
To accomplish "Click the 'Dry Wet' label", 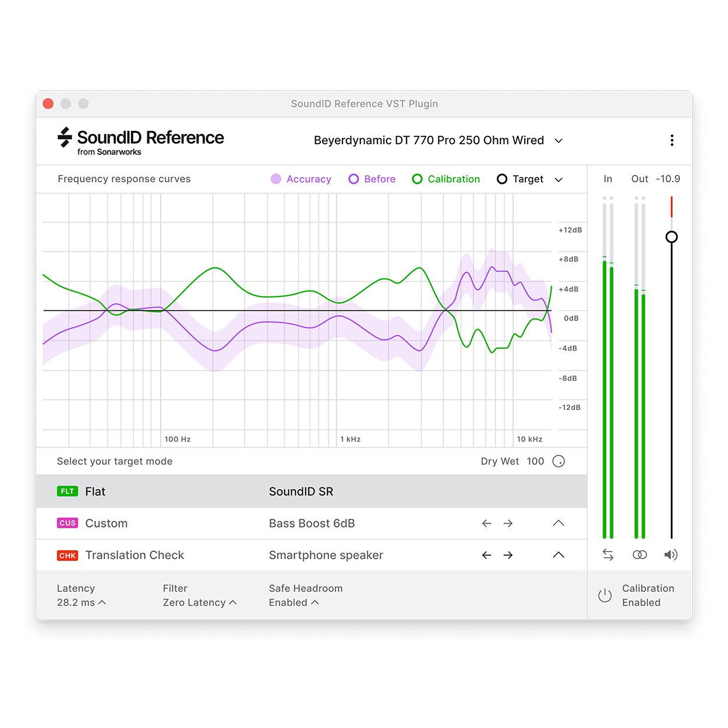I will click(x=500, y=461).
